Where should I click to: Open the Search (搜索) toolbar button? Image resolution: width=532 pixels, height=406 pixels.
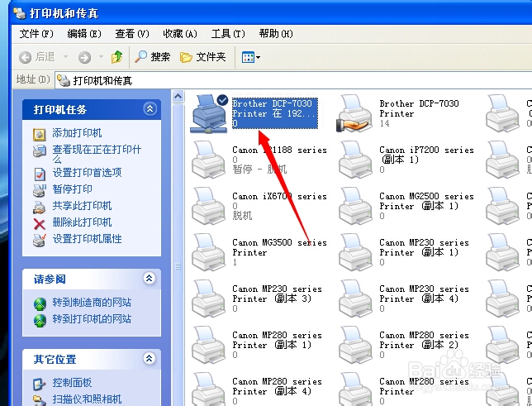tap(152, 57)
